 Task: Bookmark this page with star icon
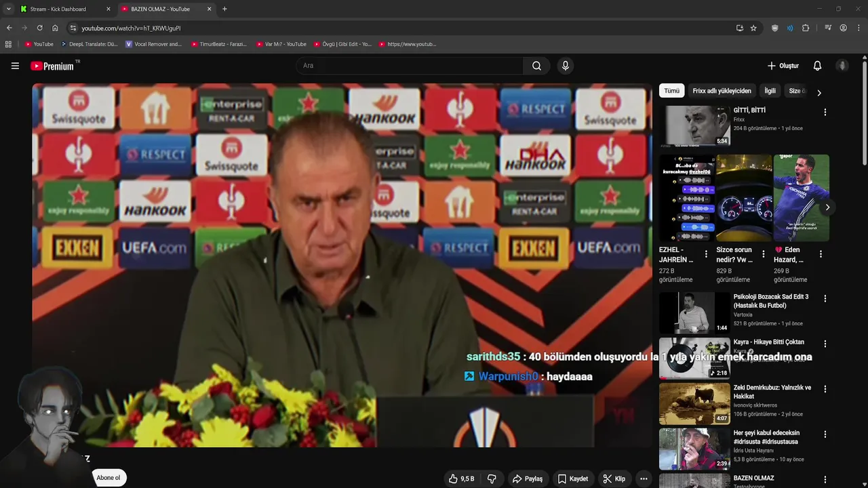click(753, 28)
